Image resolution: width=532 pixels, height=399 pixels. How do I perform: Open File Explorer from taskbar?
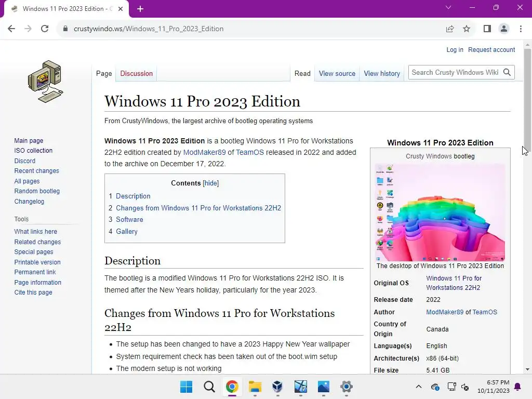point(255,387)
